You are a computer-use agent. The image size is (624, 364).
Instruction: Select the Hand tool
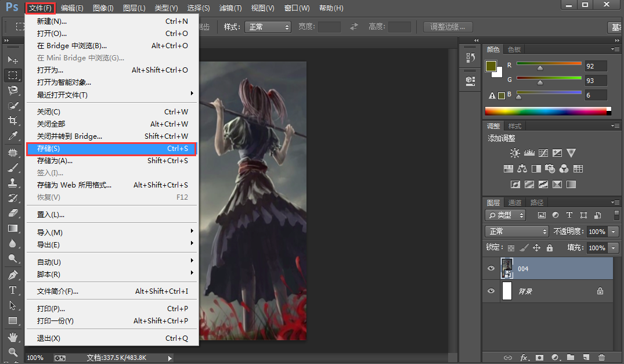click(x=13, y=337)
